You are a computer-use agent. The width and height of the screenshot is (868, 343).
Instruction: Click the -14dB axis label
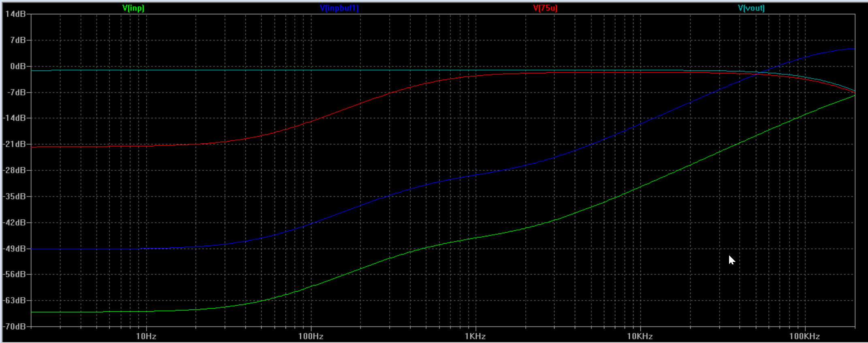click(15, 118)
